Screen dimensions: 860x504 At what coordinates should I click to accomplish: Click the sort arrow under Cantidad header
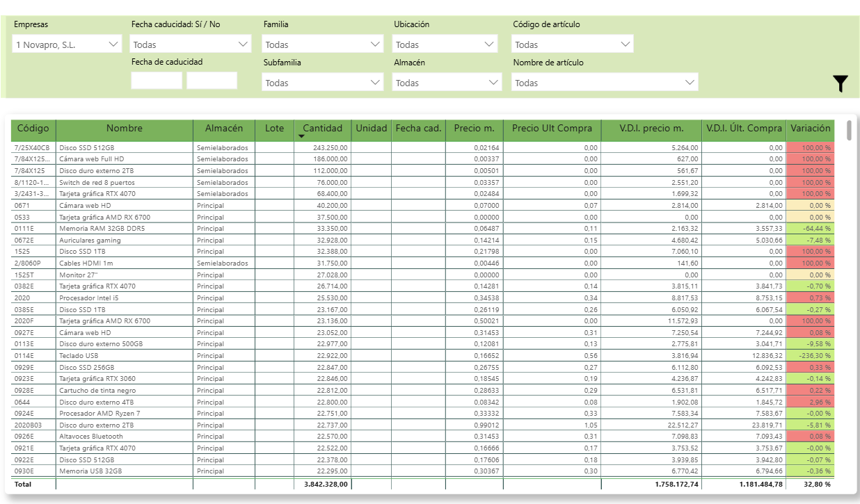click(x=301, y=137)
